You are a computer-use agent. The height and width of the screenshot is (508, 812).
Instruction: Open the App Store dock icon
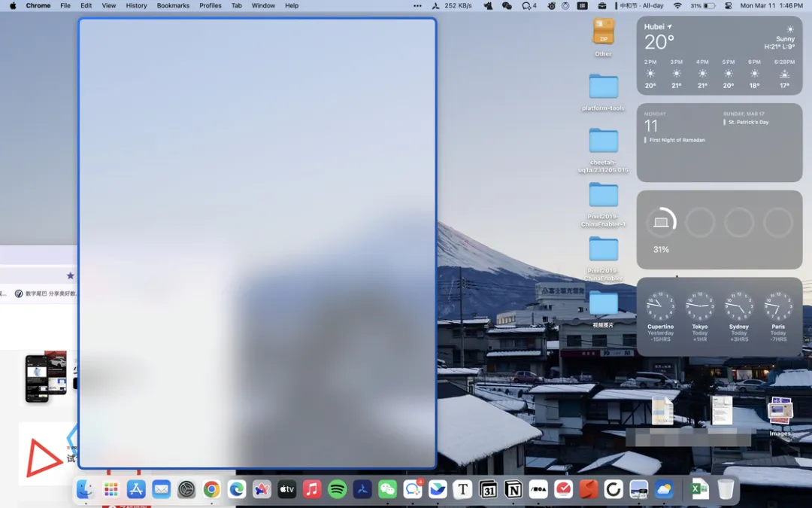[x=136, y=489]
